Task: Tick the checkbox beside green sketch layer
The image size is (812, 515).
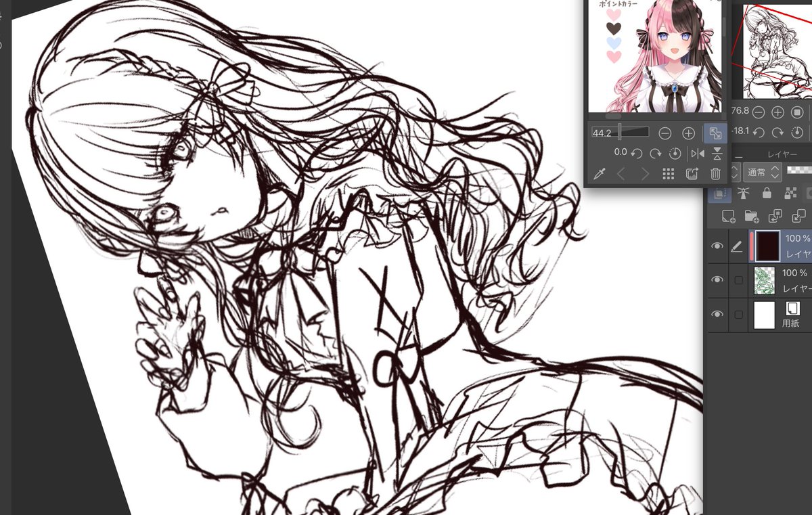Action: tap(739, 279)
